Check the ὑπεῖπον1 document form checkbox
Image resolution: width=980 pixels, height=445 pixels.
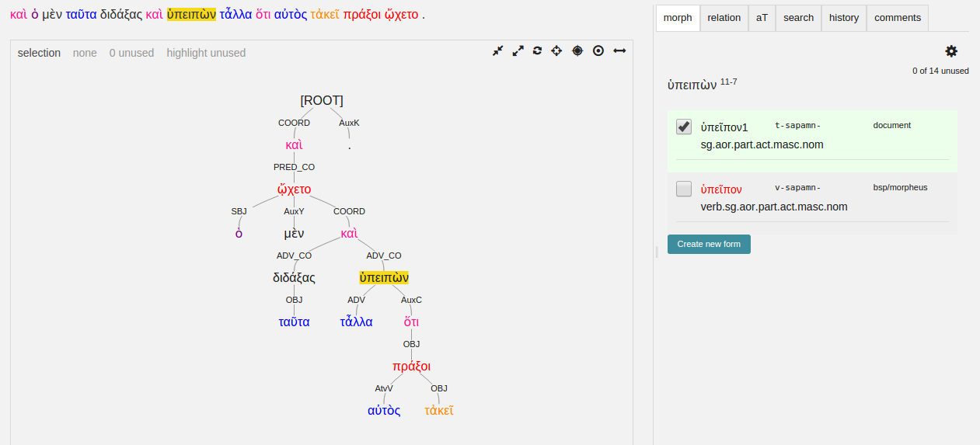[x=684, y=127]
